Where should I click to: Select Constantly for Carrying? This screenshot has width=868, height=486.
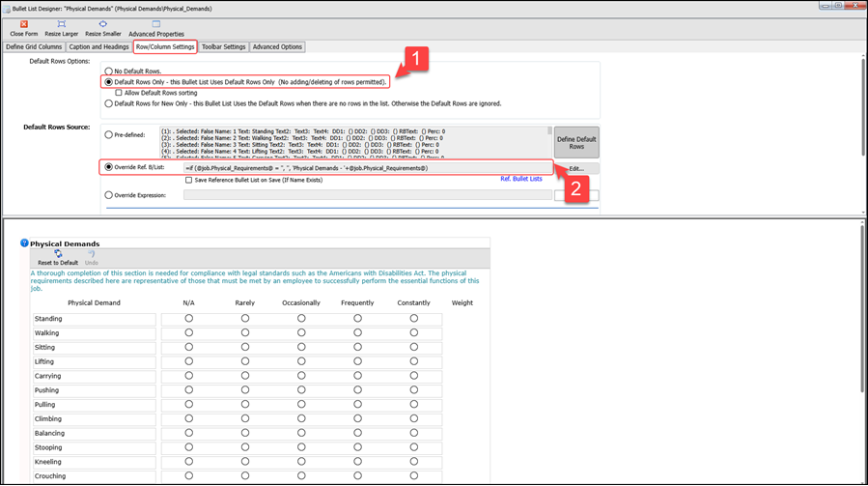point(413,376)
